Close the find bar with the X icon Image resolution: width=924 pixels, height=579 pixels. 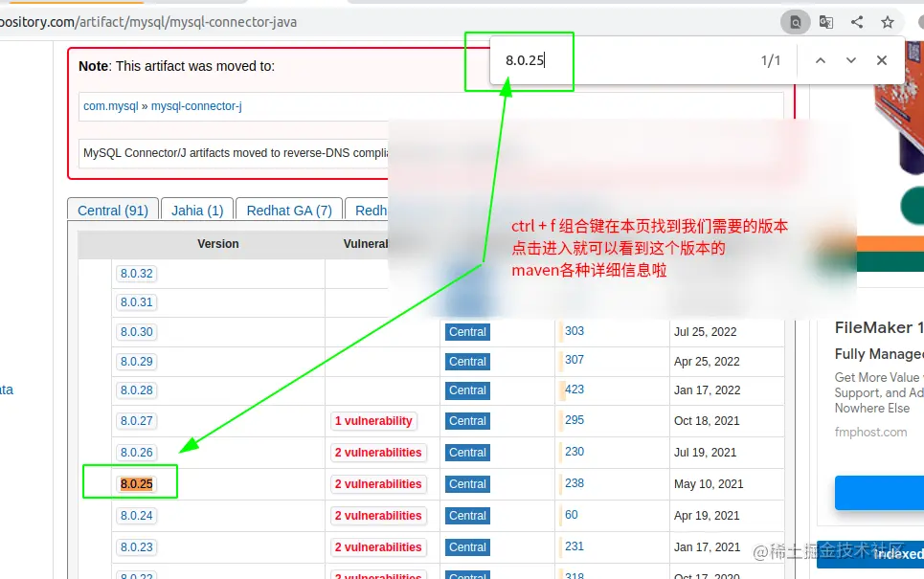pyautogui.click(x=881, y=59)
